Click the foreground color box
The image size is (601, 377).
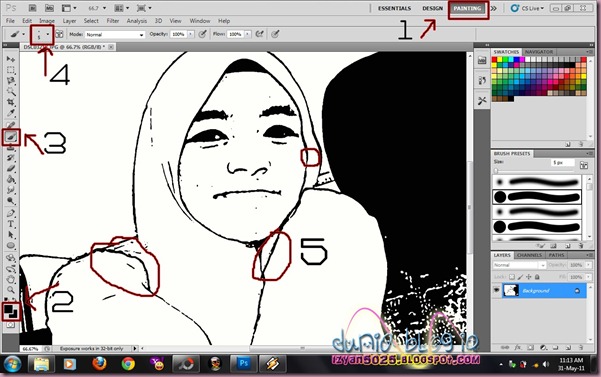8,309
